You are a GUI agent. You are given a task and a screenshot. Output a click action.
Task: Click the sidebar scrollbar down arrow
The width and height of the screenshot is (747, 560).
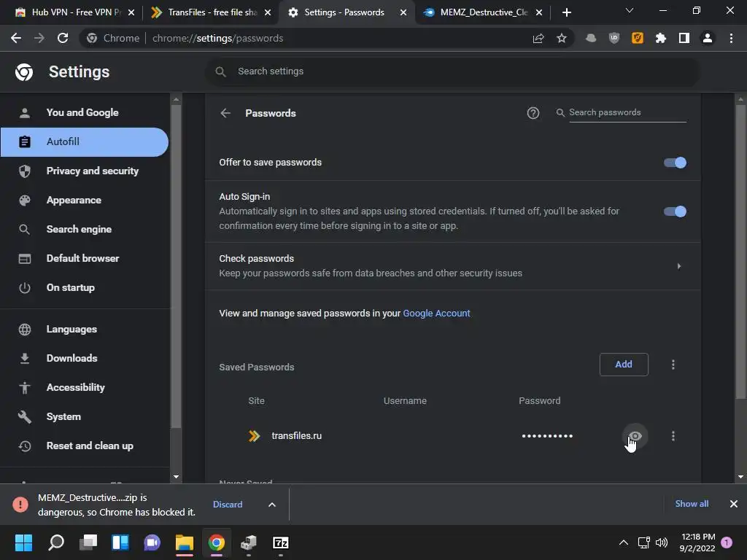[176, 477]
